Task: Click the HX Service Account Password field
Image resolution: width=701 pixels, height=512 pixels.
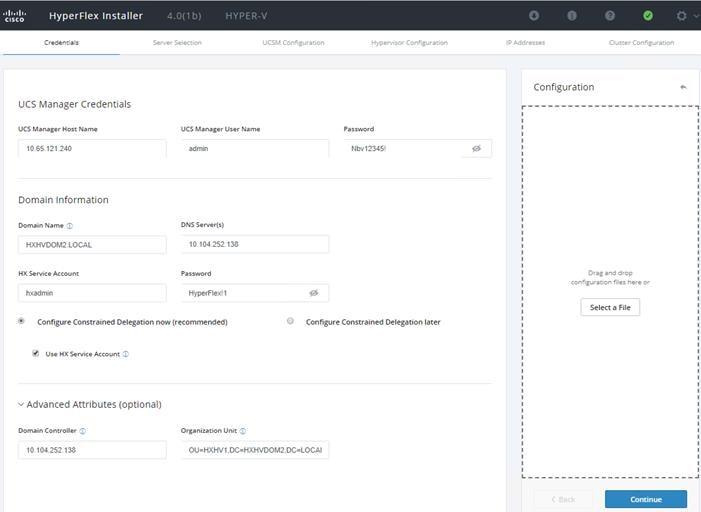Action: [255, 293]
